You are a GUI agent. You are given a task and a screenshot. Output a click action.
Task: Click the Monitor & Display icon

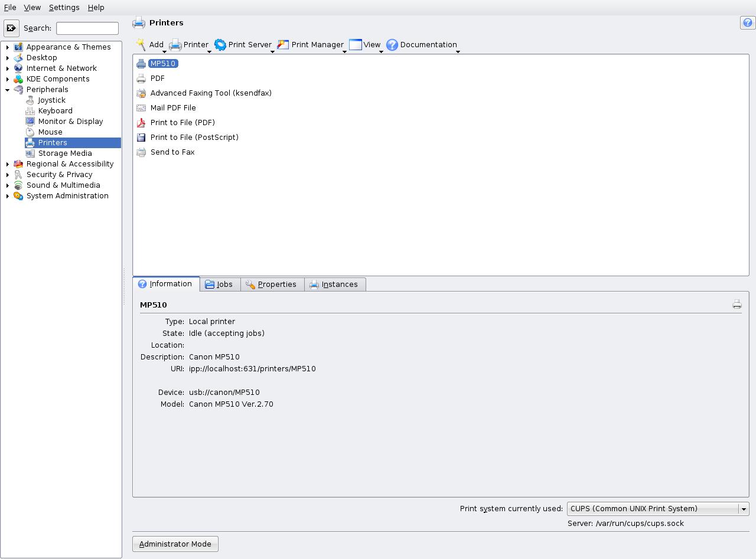pyautogui.click(x=30, y=121)
